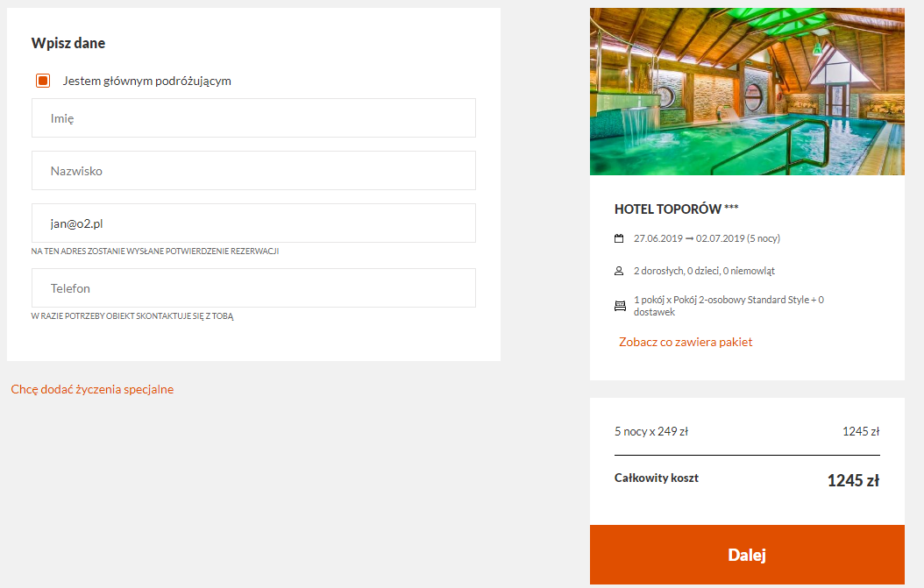Focus the Telefon input field
924x588 pixels.
coord(253,287)
